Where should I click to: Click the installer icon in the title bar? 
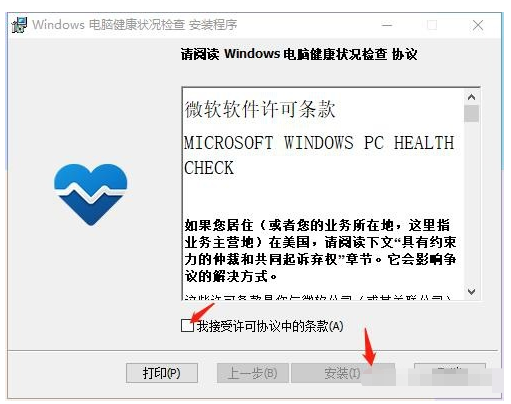19,25
